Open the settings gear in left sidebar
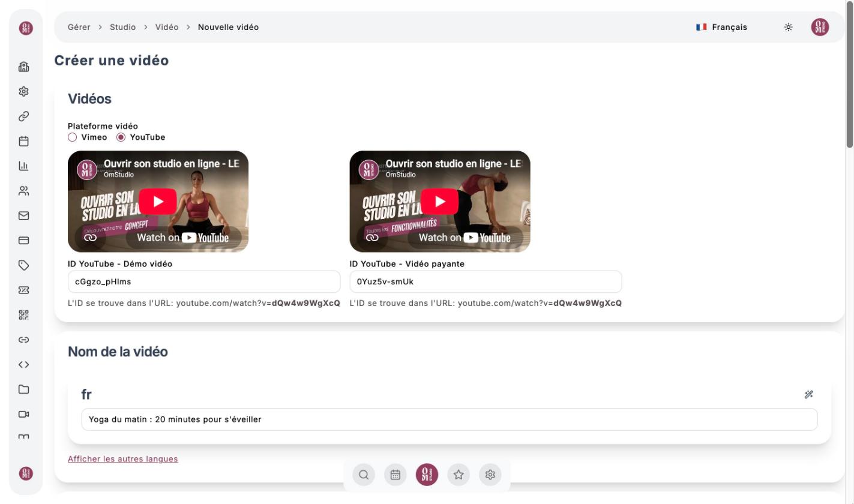 tap(23, 92)
